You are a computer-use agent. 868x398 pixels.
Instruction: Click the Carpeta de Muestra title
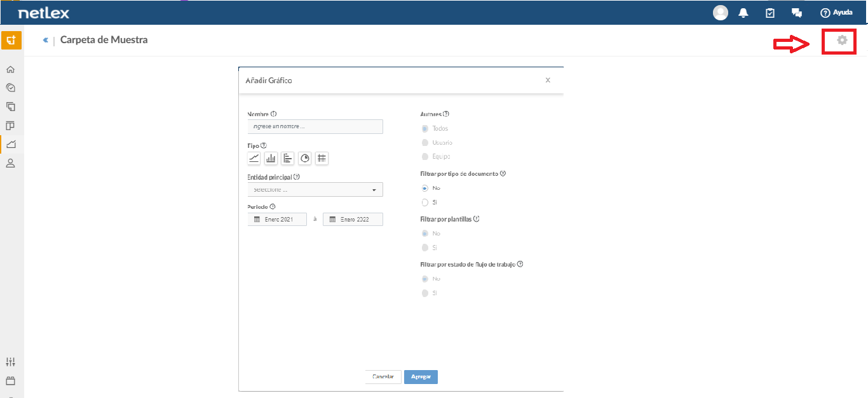click(104, 40)
